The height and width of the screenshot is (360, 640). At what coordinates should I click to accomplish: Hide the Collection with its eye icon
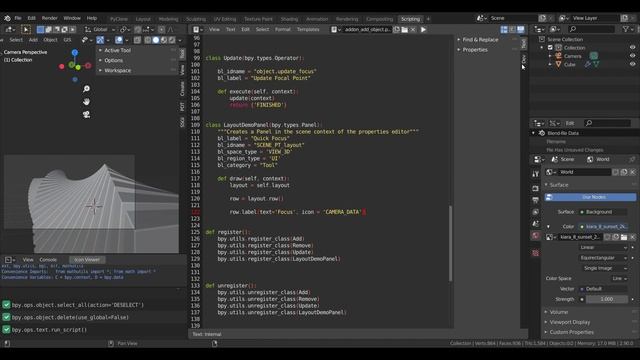point(632,48)
